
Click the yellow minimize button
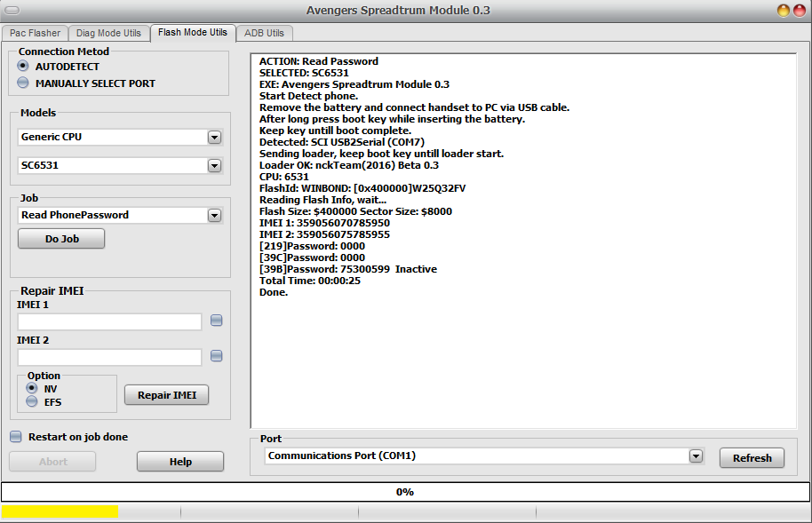click(x=784, y=11)
